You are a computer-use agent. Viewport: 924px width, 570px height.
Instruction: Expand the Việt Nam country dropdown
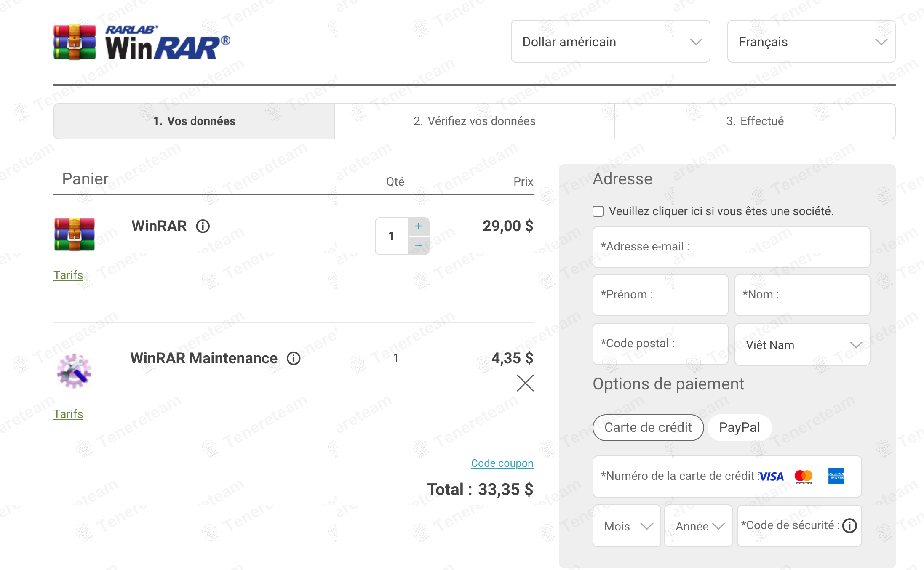[x=802, y=345]
